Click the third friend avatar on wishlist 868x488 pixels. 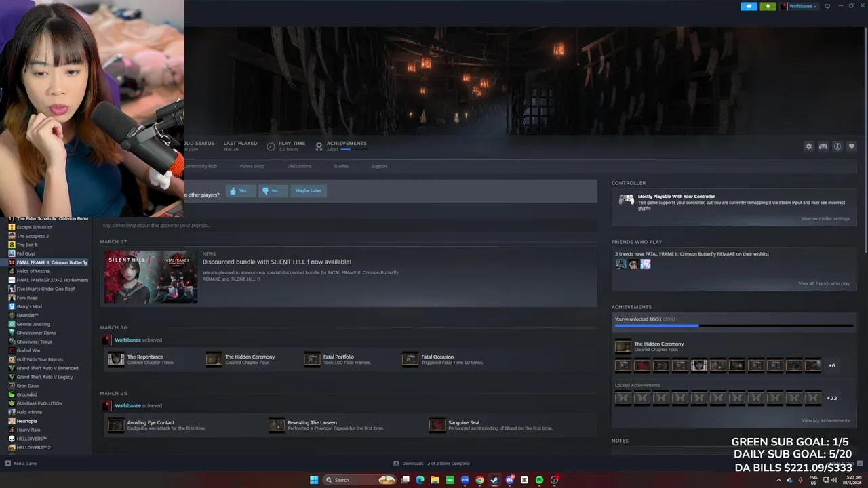[646, 264]
